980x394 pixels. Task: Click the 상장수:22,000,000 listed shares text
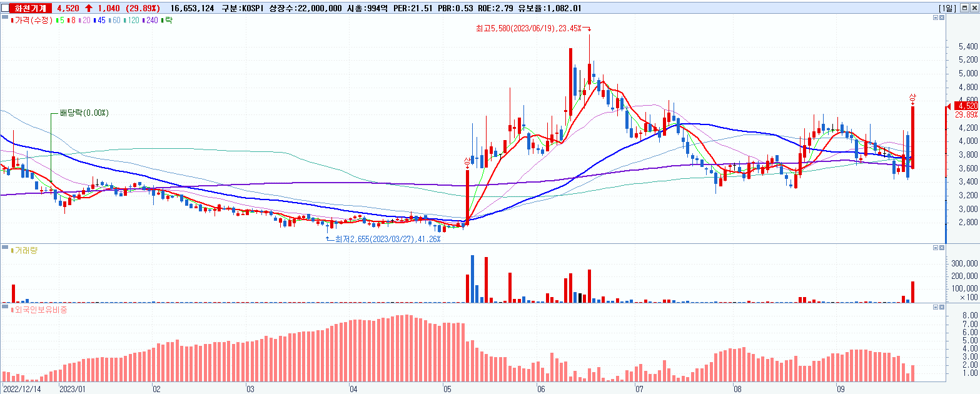click(305, 8)
